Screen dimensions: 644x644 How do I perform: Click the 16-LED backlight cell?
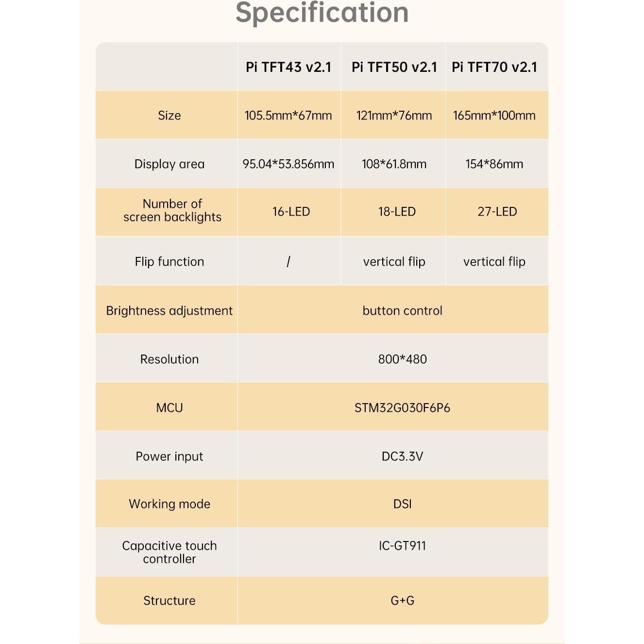(291, 212)
